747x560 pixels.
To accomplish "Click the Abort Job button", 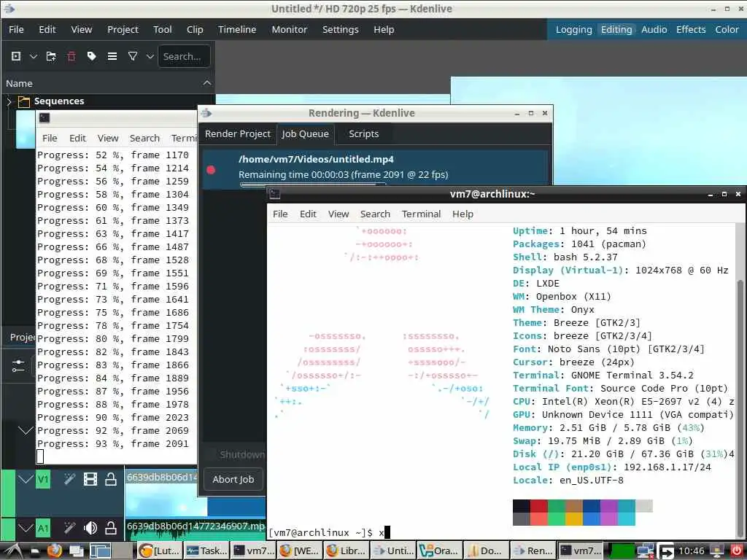I will tap(233, 479).
